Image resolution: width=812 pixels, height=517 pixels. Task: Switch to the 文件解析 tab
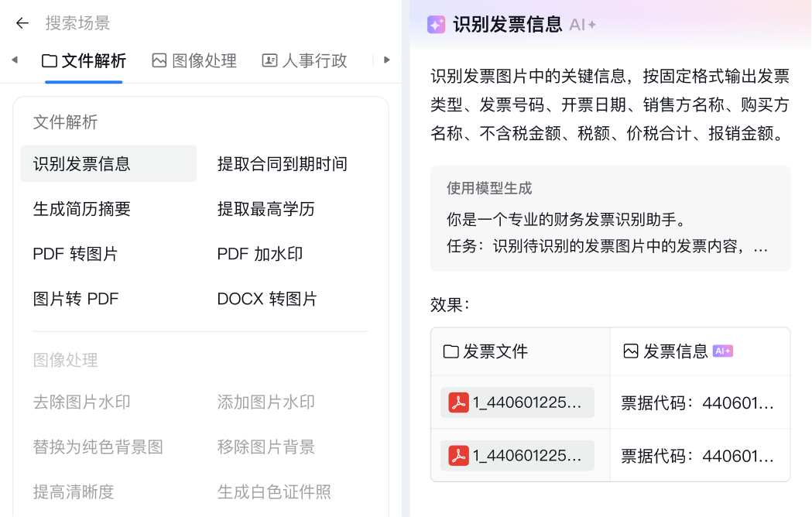[84, 61]
